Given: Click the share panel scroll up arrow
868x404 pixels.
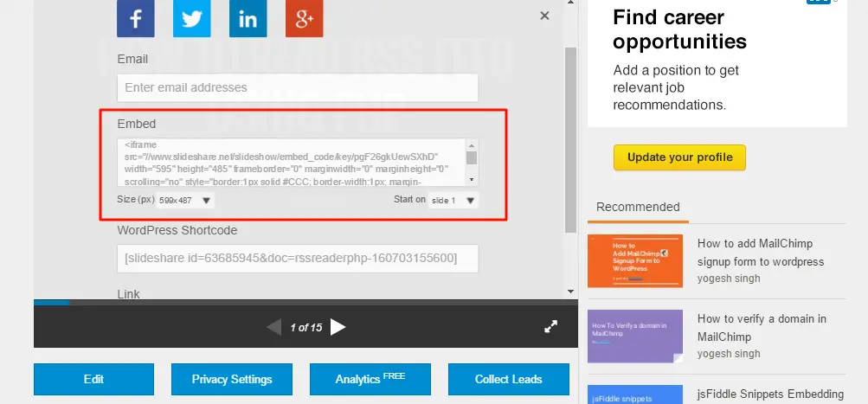Looking at the screenshot, I should tap(570, 3).
